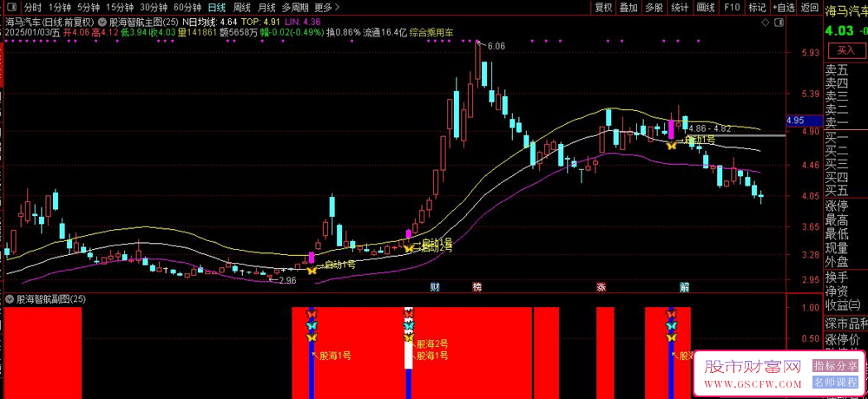The image size is (868, 399).
Task: Switch to the 15分钟 period
Action: click(120, 7)
